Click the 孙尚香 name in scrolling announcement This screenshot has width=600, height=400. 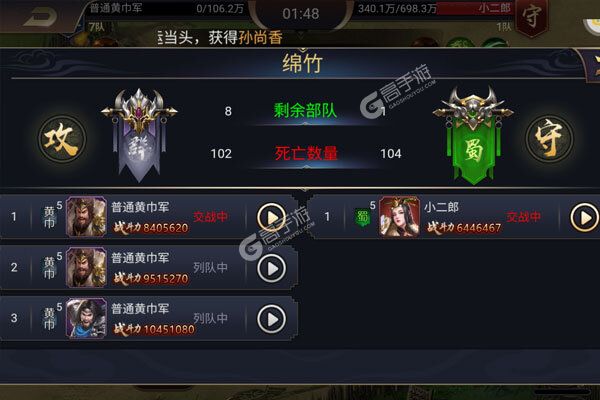click(260, 38)
